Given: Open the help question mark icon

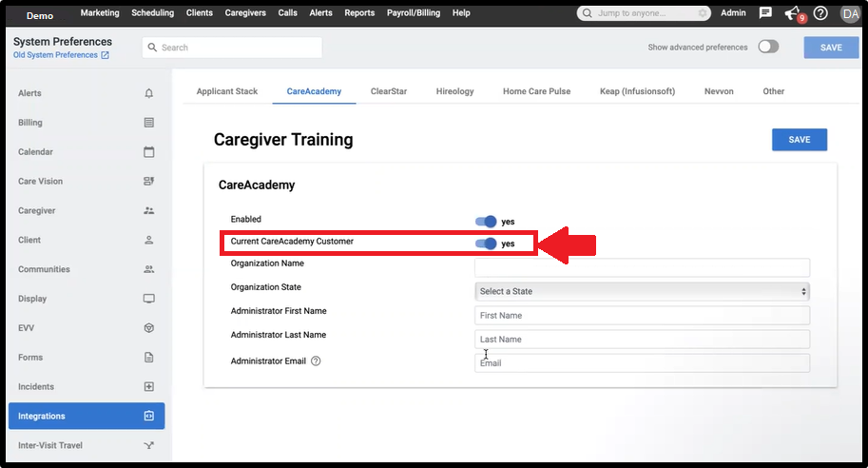Looking at the screenshot, I should [x=821, y=12].
